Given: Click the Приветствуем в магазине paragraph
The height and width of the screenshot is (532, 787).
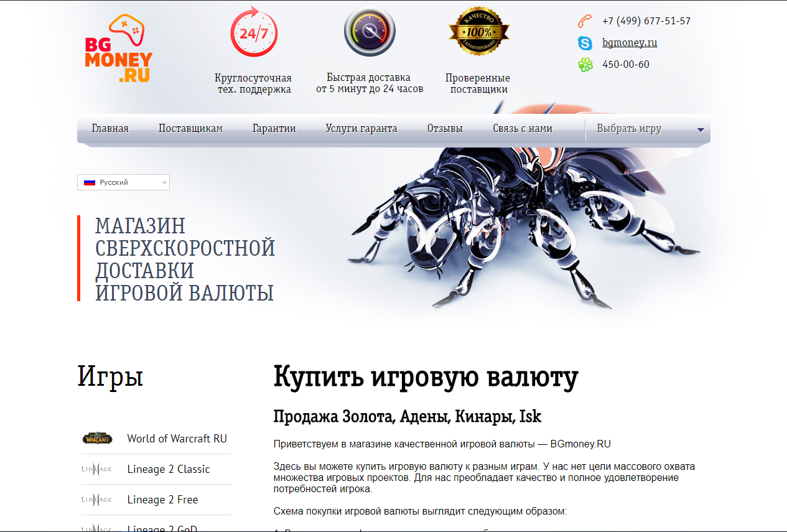Looking at the screenshot, I should (x=442, y=444).
